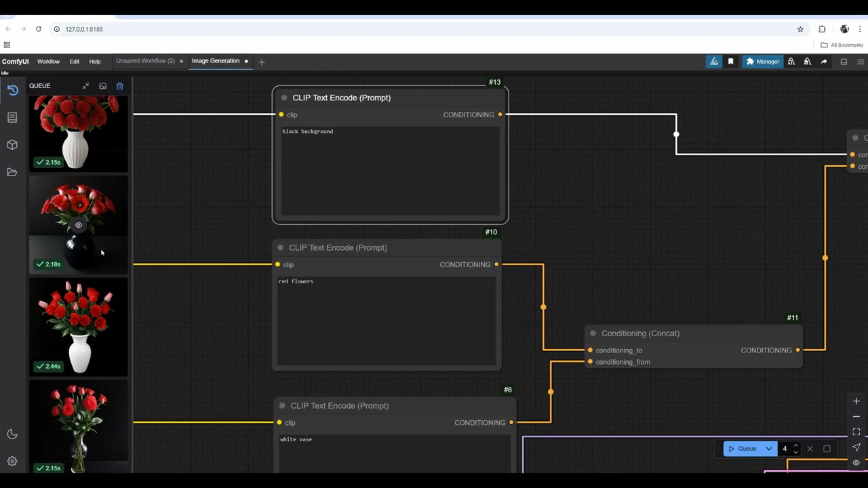The width and height of the screenshot is (868, 488).
Task: Clear queue history with trash icon
Action: (x=119, y=86)
